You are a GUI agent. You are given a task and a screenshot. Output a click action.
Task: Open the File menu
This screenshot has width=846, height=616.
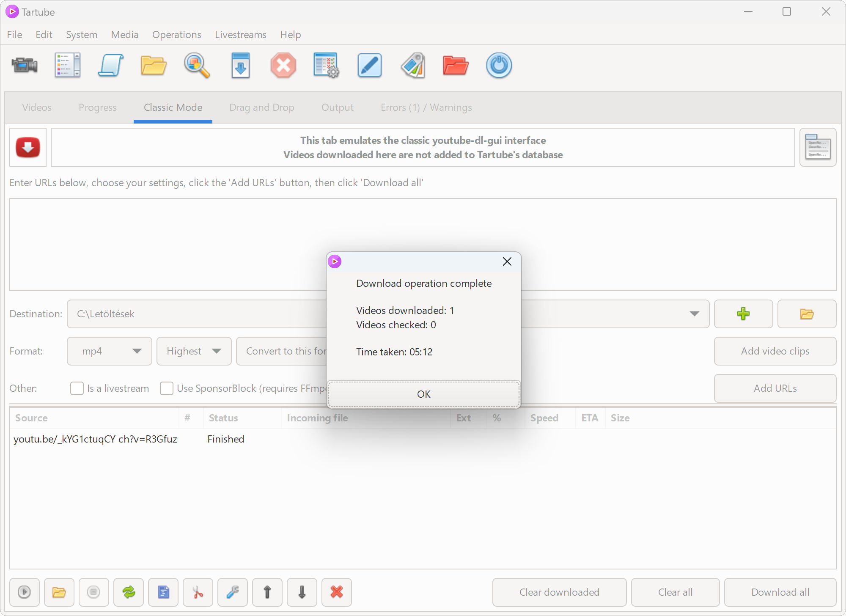tap(14, 35)
